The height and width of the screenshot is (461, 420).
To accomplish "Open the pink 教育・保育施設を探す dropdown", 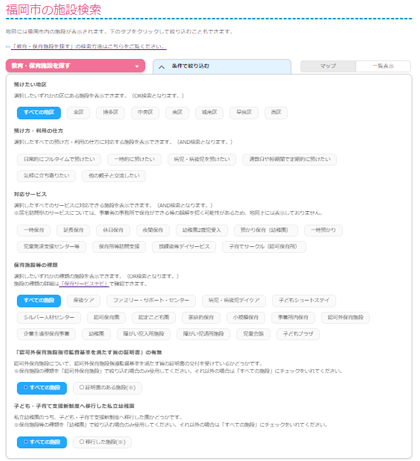I will pyautogui.click(x=75, y=66).
